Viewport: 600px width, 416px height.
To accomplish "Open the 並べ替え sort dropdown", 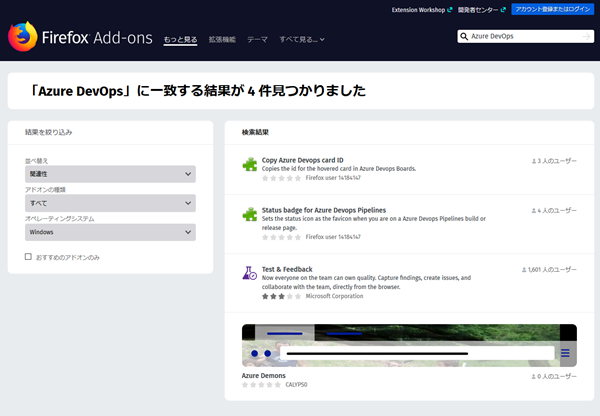I will tap(110, 174).
